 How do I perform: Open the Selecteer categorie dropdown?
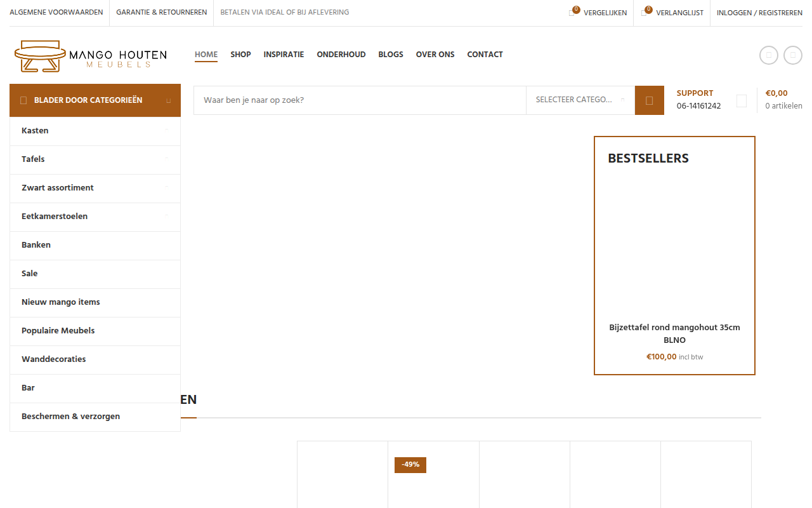(580, 100)
